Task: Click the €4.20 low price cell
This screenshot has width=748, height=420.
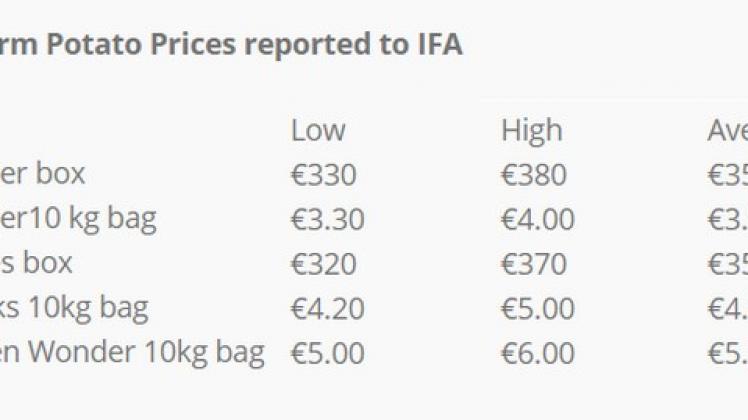Action: (x=328, y=308)
